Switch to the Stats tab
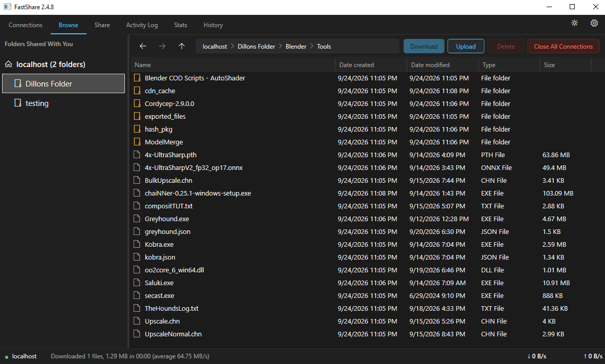 (181, 25)
